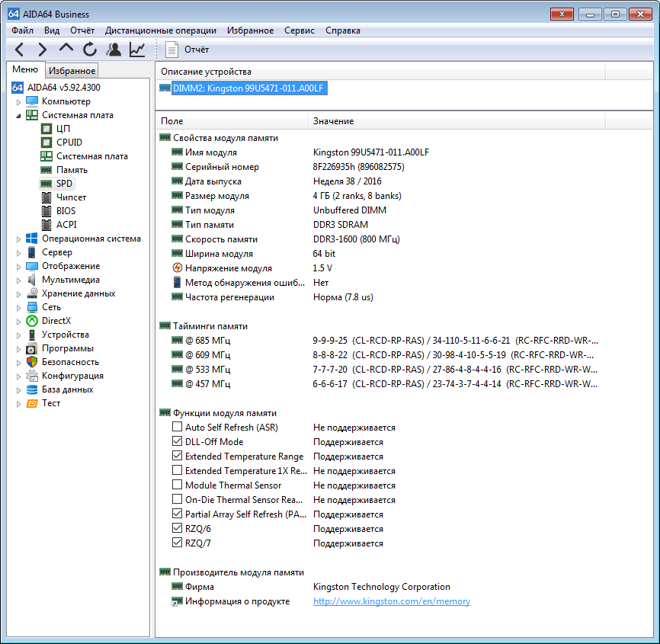Select the Компьютер monitor icon in tree
Screen dimensions: 660x644
pos(32,101)
